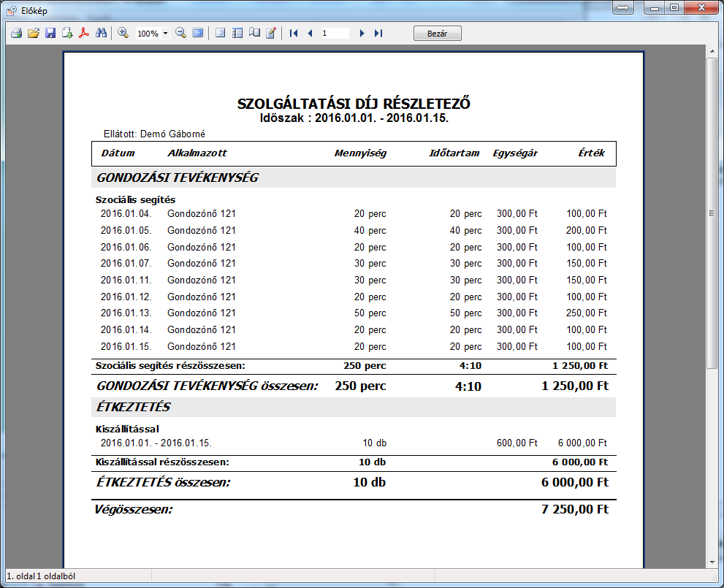Advance to the next page

[x=362, y=33]
